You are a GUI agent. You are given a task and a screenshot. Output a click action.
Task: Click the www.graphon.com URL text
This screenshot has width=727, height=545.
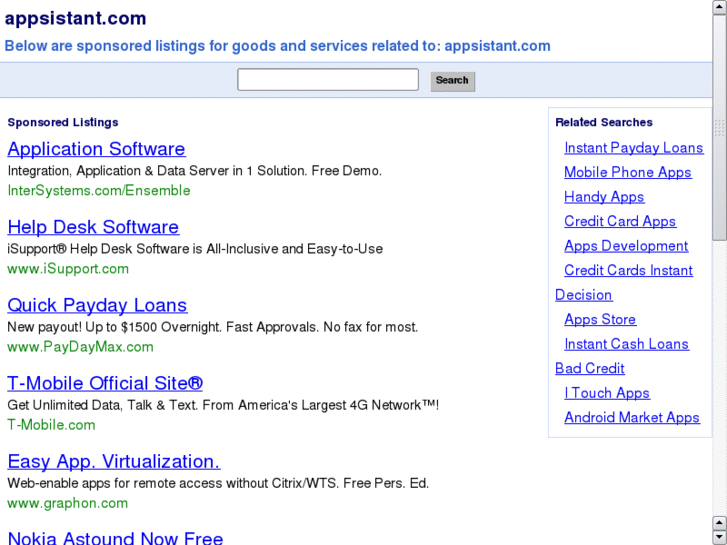68,503
